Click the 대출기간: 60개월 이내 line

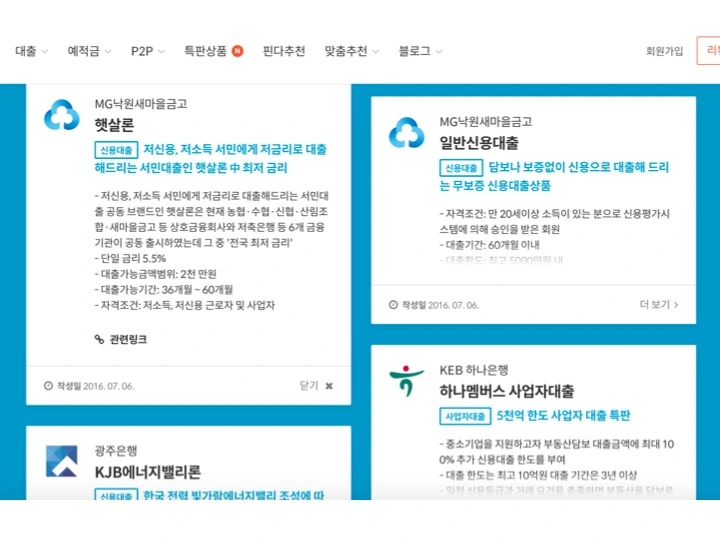click(x=489, y=245)
